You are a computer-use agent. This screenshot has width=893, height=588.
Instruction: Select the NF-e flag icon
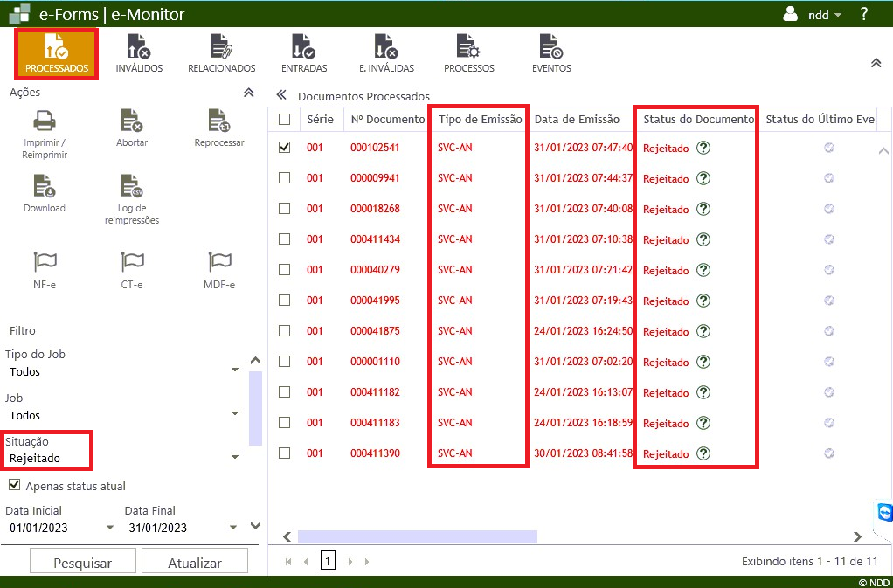point(45,262)
